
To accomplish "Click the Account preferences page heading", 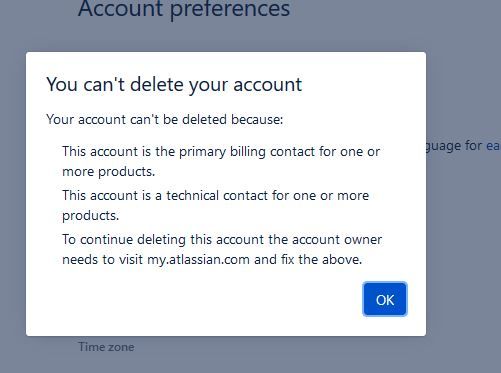I will 184,8.
